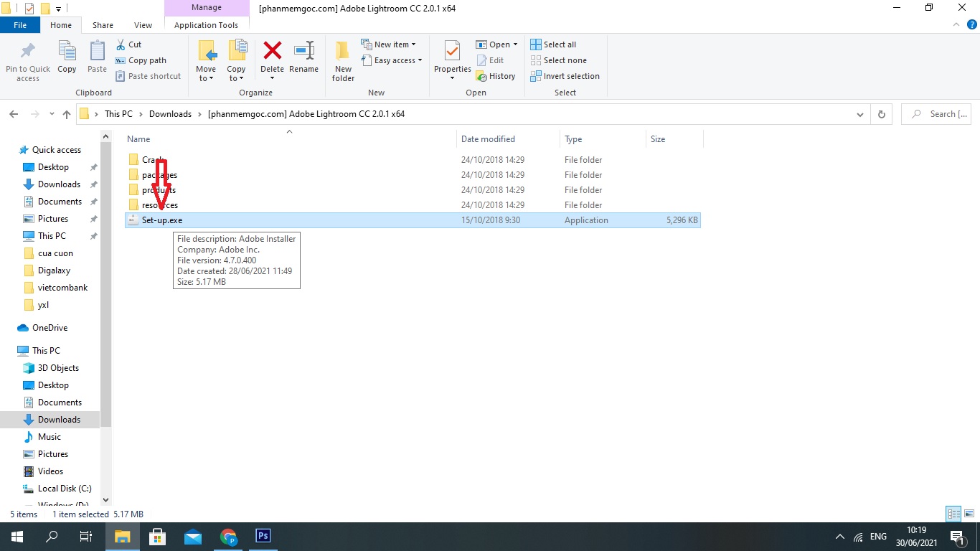Click Copy path in the ribbon
The image size is (980, 551).
pos(141,60)
